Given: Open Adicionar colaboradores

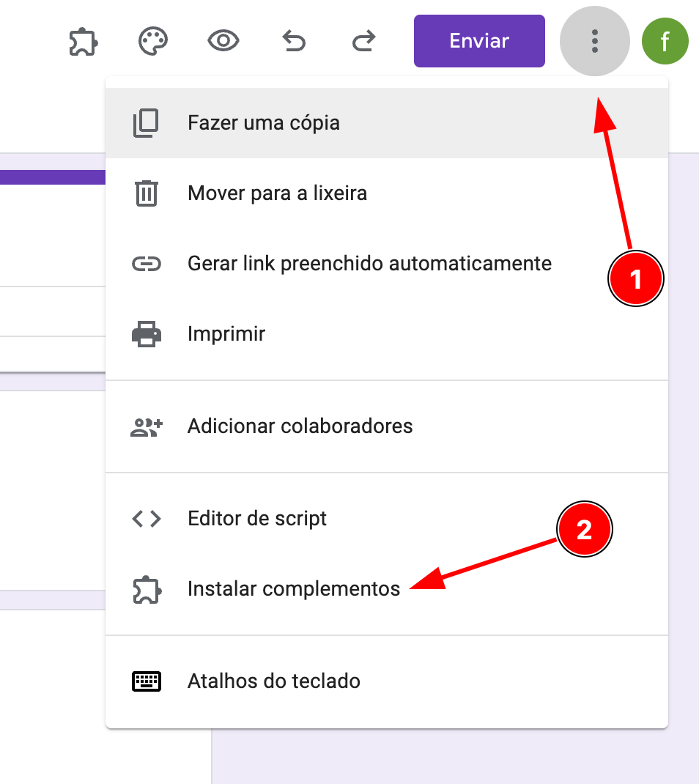Looking at the screenshot, I should click(x=300, y=426).
